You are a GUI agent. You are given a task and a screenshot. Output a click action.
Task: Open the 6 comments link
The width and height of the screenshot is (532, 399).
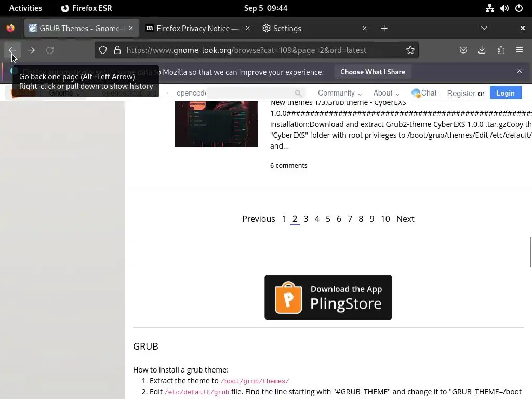(288, 166)
